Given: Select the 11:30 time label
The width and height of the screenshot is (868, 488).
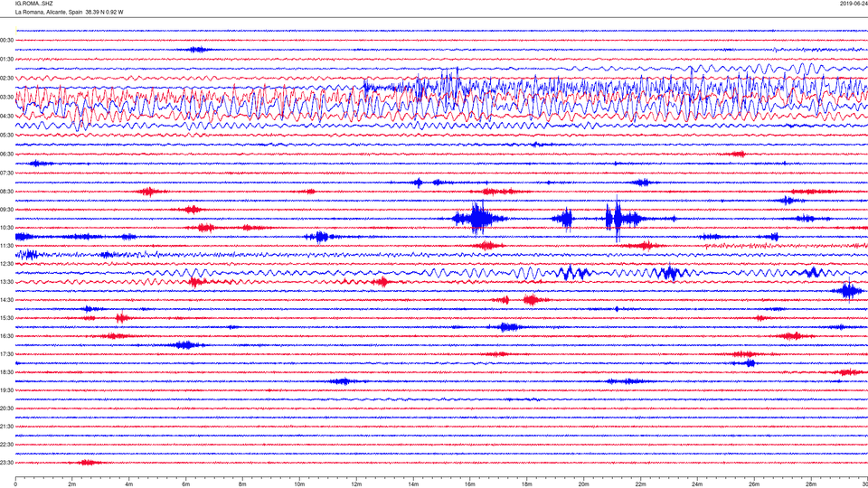Looking at the screenshot, I should click(6, 246).
